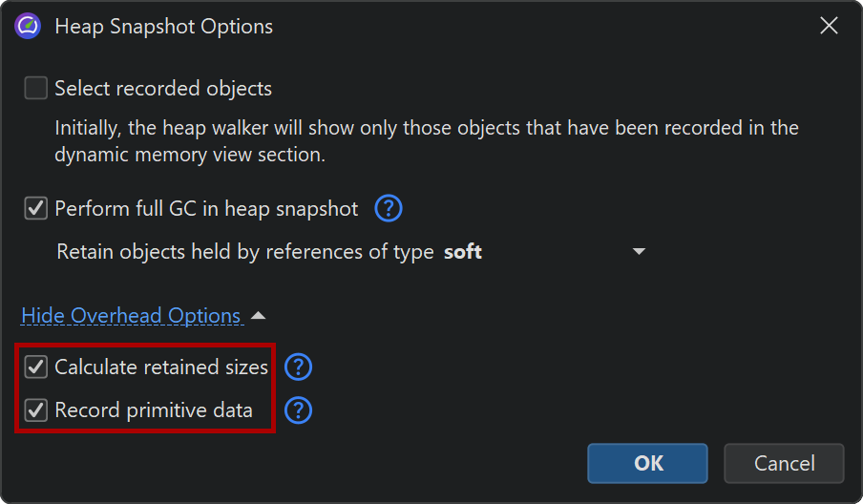The width and height of the screenshot is (863, 504).
Task: Enable the Select recorded objects checkbox
Action: (x=36, y=89)
